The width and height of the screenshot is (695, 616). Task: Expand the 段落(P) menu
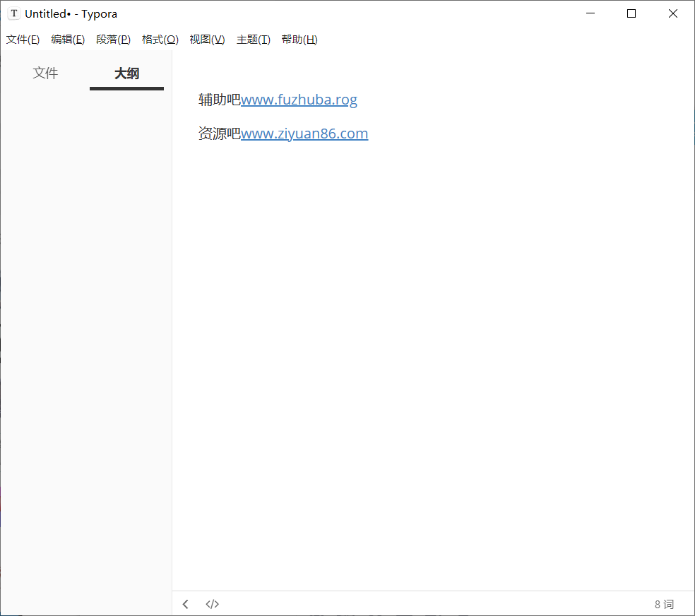[113, 40]
